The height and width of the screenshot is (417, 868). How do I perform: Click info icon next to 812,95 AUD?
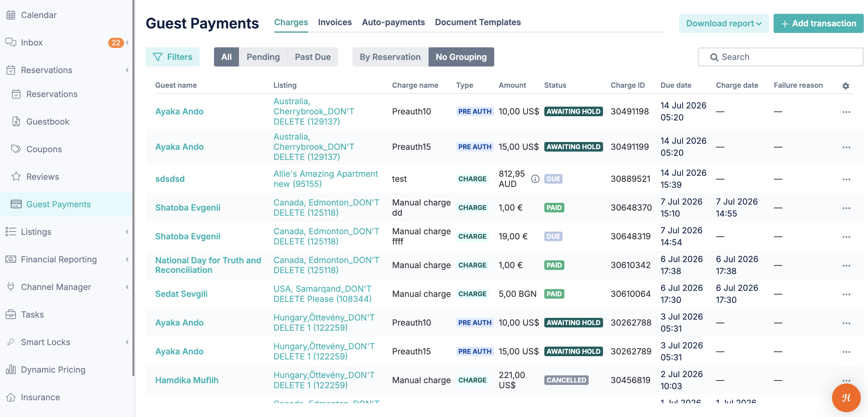coord(535,179)
